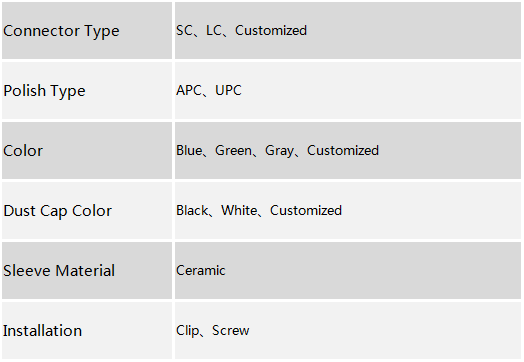Click the word Customized in Connector Type row
This screenshot has height=362, width=524.
[271, 30]
